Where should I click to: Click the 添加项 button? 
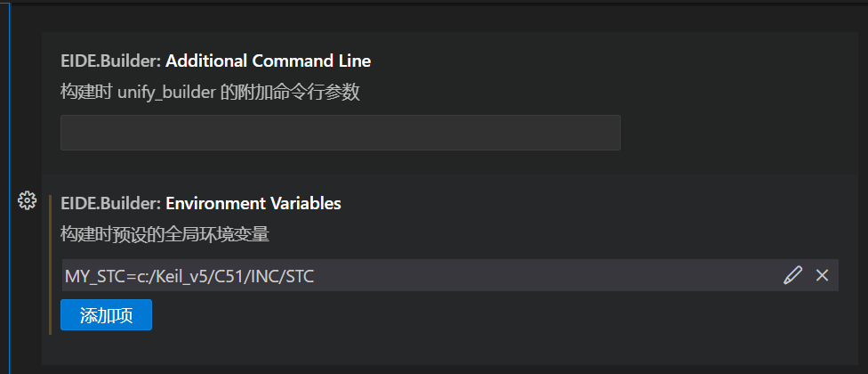click(x=107, y=314)
